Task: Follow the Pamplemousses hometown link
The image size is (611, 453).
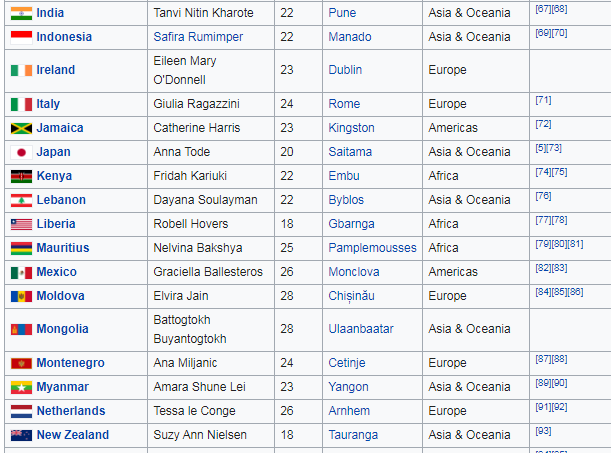Action: click(372, 248)
